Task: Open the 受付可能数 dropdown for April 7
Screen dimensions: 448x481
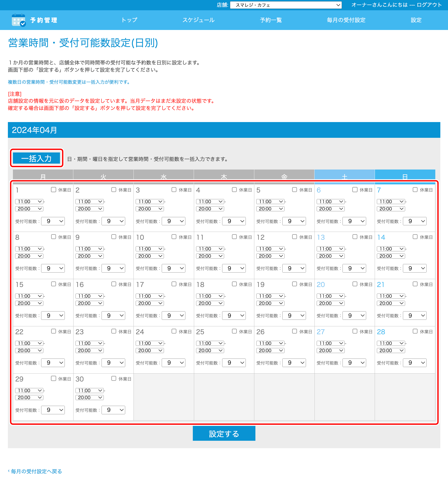Action: click(414, 221)
